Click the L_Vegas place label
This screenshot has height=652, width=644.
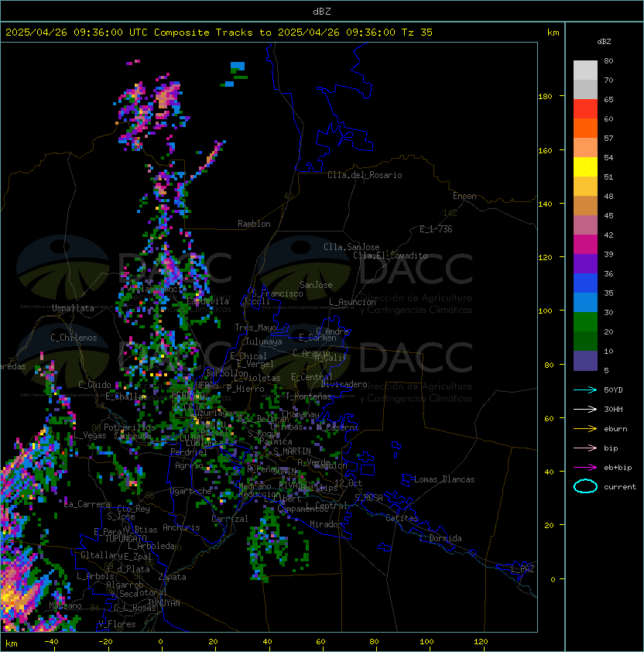click(90, 435)
